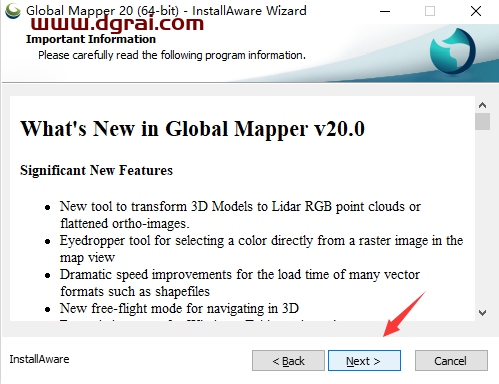
Task: Click the disabled maximize button
Action: 430,11
